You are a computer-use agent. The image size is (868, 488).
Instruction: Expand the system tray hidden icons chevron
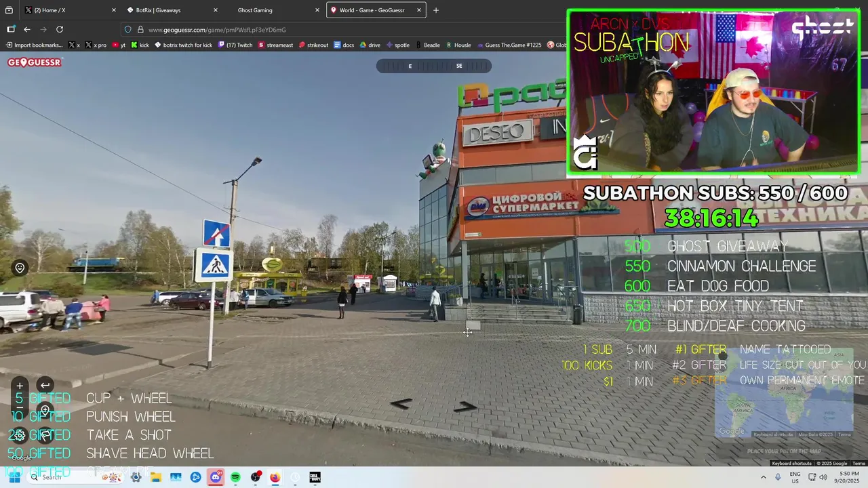click(764, 477)
